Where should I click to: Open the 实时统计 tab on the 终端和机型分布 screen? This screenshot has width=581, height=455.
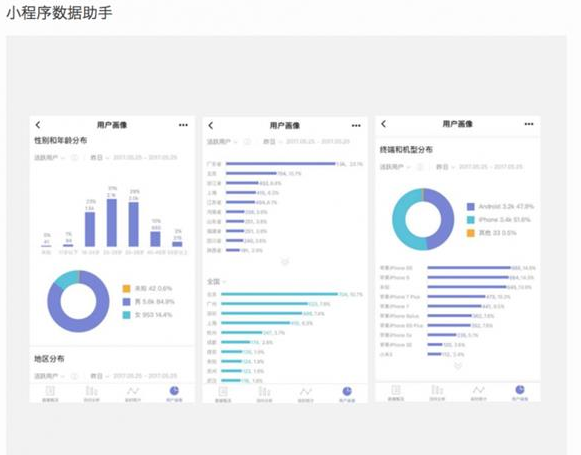tap(478, 393)
